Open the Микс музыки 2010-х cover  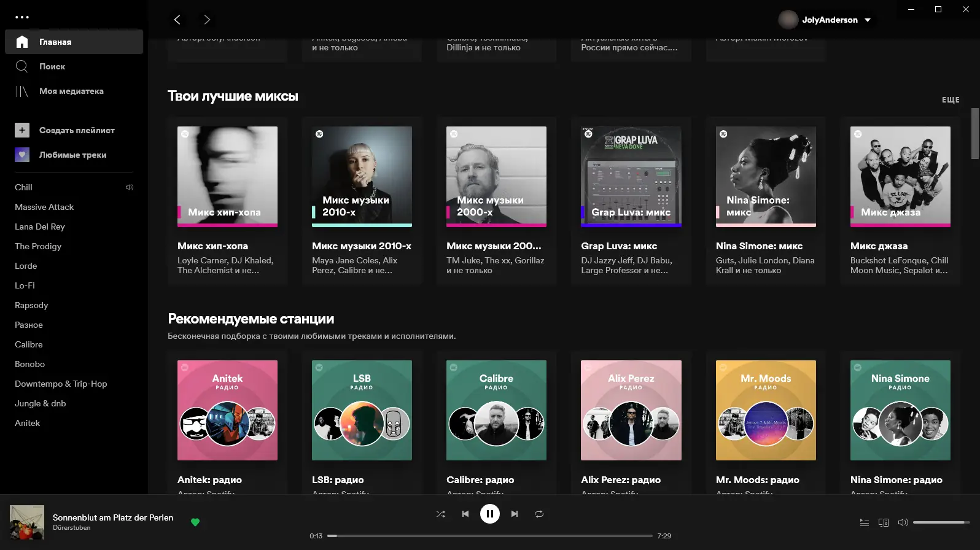(x=362, y=177)
